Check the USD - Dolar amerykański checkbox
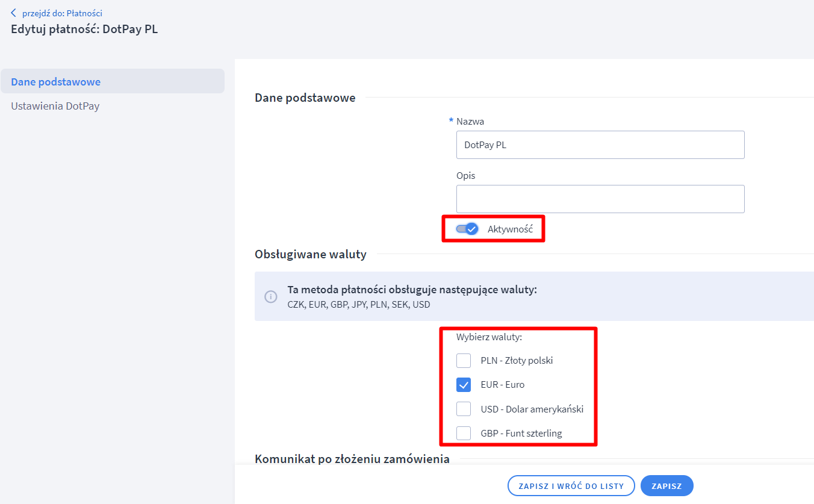Image resolution: width=814 pixels, height=504 pixels. (464, 409)
